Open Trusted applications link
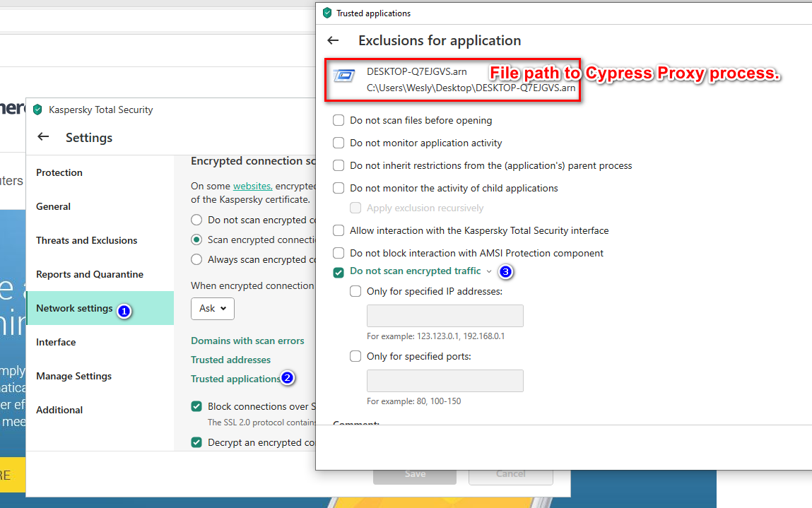Image resolution: width=812 pixels, height=508 pixels. (x=235, y=379)
